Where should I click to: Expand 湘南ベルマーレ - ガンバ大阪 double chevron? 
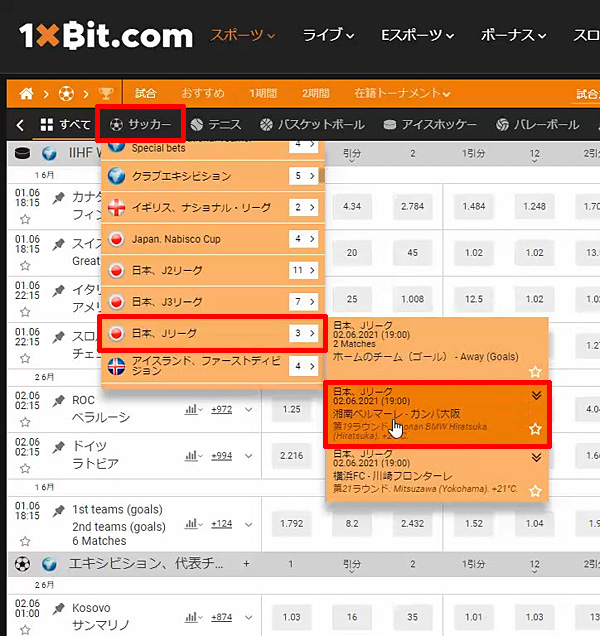(536, 395)
